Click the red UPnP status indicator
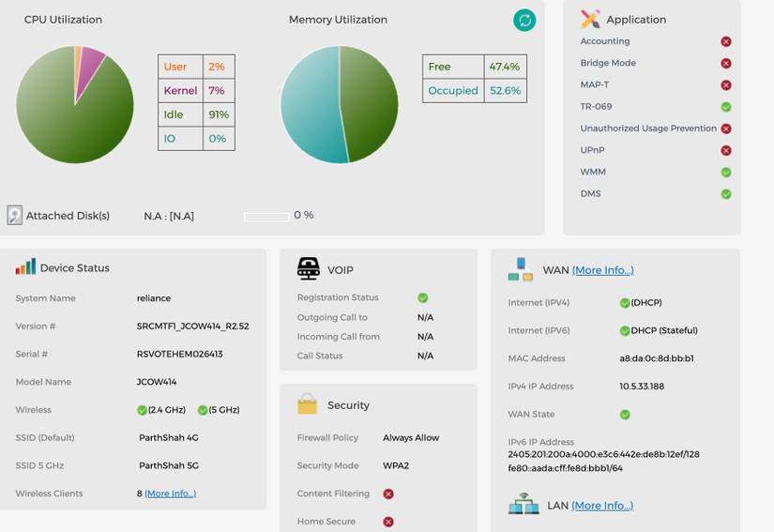 coord(725,150)
